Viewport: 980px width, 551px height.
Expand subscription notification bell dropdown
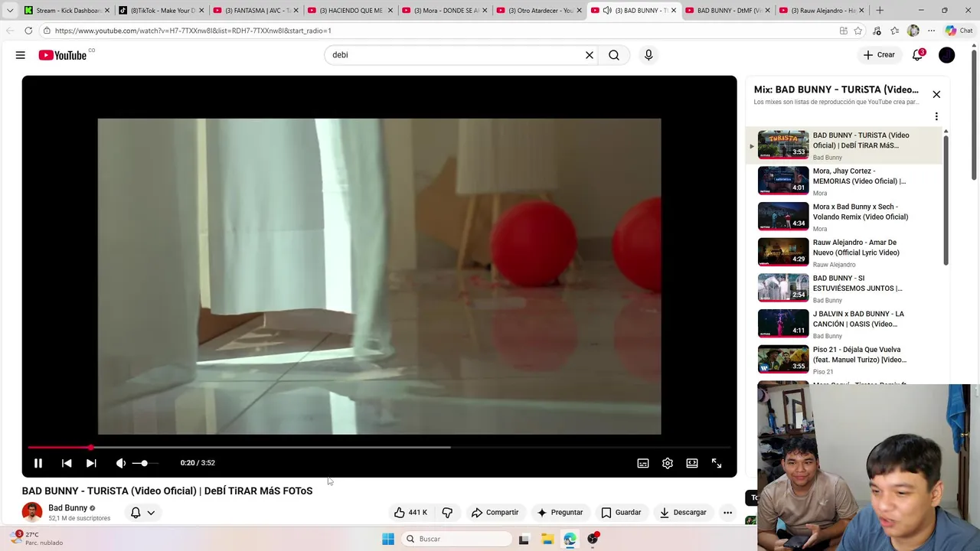click(x=142, y=513)
